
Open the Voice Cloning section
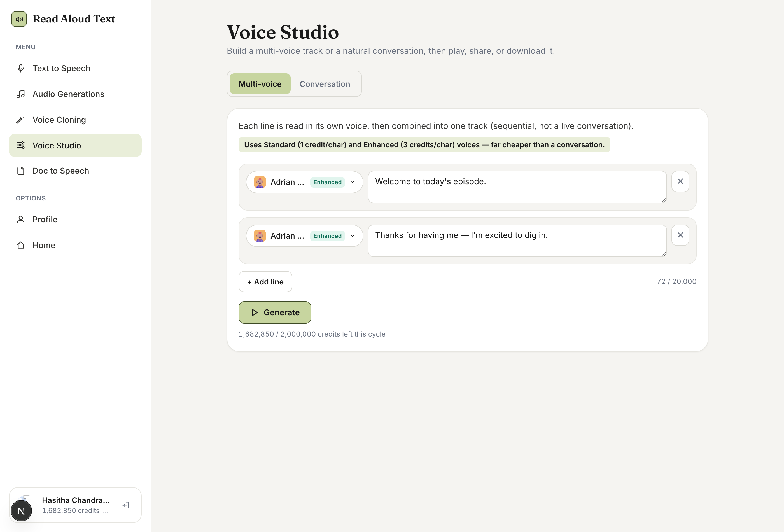click(75, 120)
